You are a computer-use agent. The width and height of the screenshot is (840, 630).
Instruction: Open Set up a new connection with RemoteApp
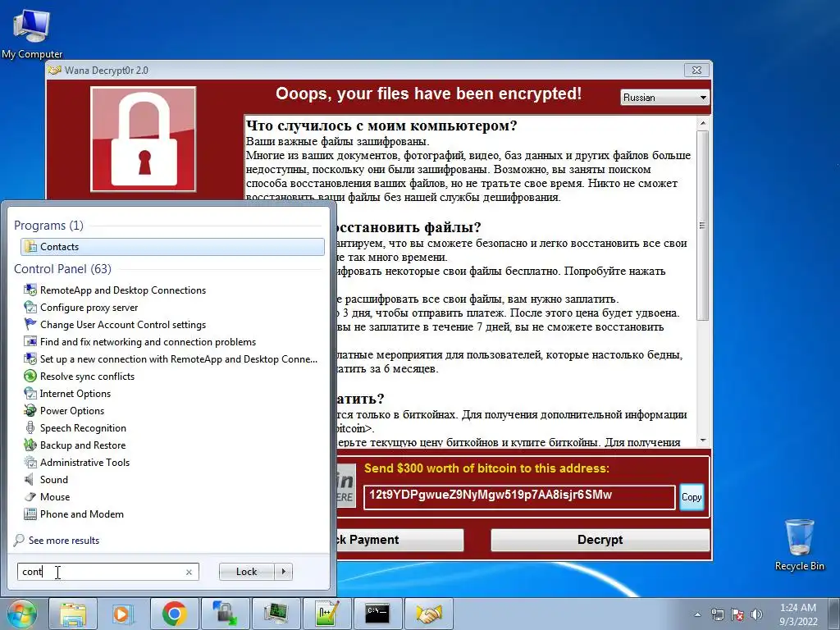pyautogui.click(x=178, y=359)
